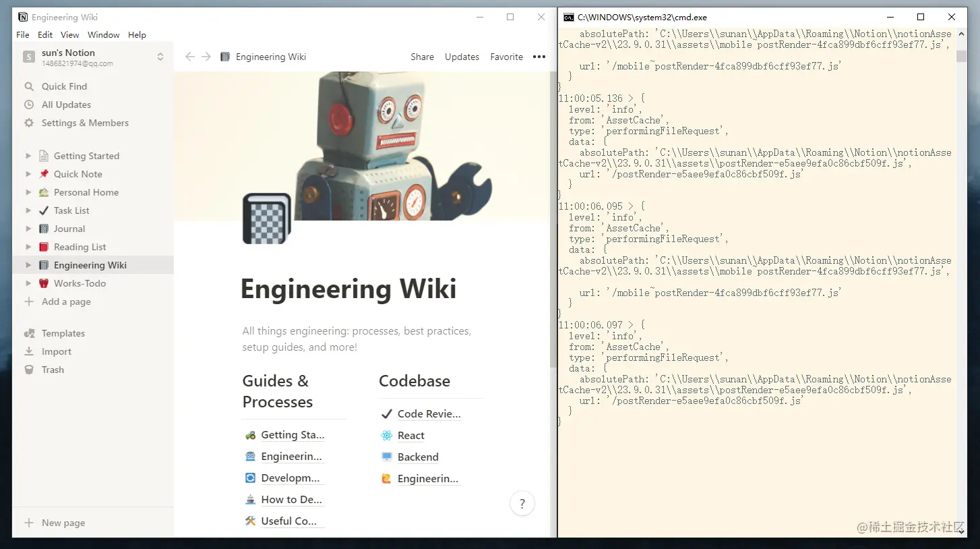This screenshot has height=549, width=980.
Task: Open the View menu
Action: tap(70, 35)
